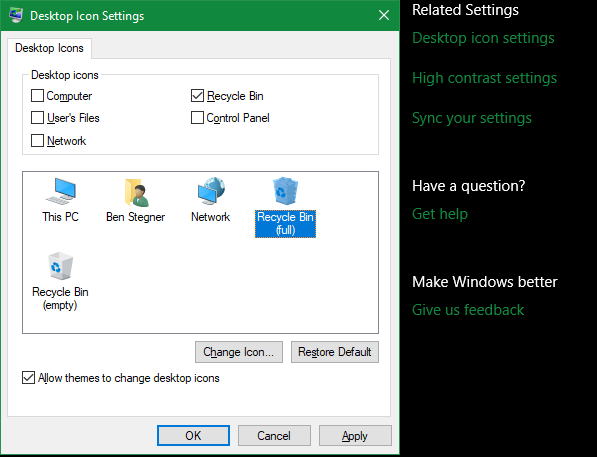Image resolution: width=597 pixels, height=457 pixels.
Task: Tick the Computer checkbox
Action: [37, 96]
